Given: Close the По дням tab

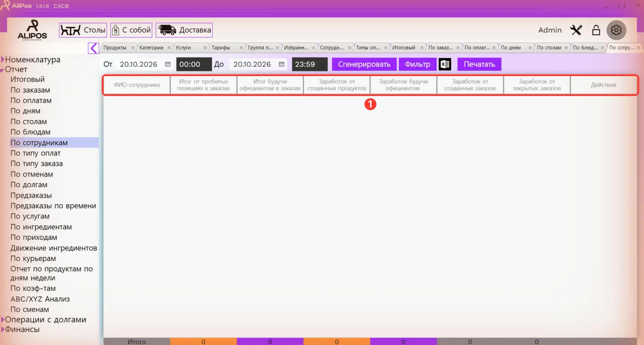Looking at the screenshot, I should 530,48.
